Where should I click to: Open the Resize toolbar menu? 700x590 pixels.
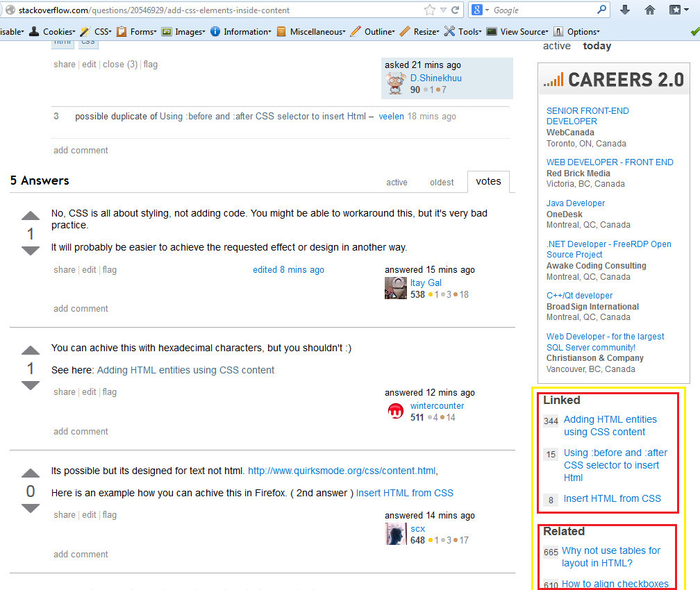419,32
